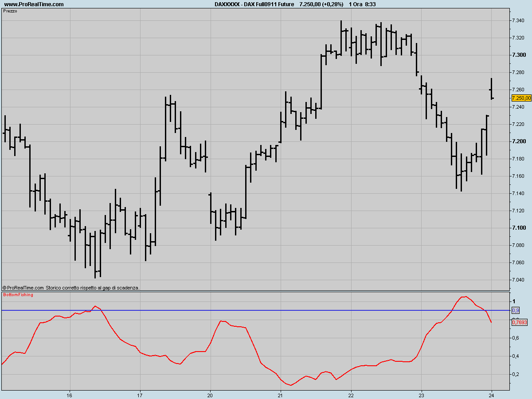This screenshot has width=532, height=399.
Task: Click date label 16 on time axis
Action: click(70, 395)
